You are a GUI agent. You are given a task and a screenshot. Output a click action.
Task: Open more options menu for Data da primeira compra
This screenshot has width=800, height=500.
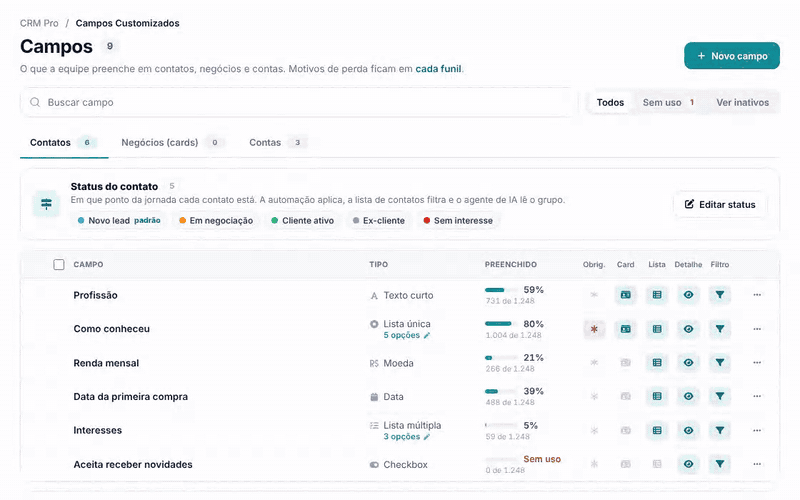(x=757, y=396)
